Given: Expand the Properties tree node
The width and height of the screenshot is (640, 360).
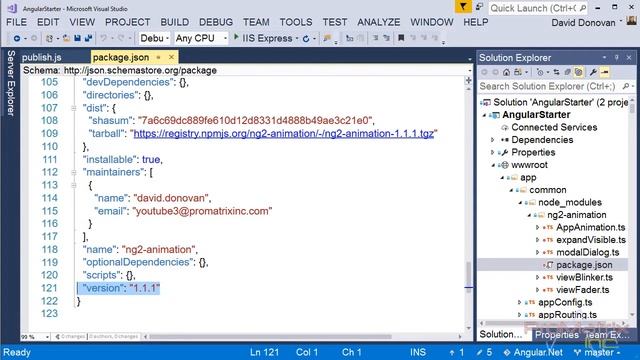Looking at the screenshot, I should click(493, 152).
